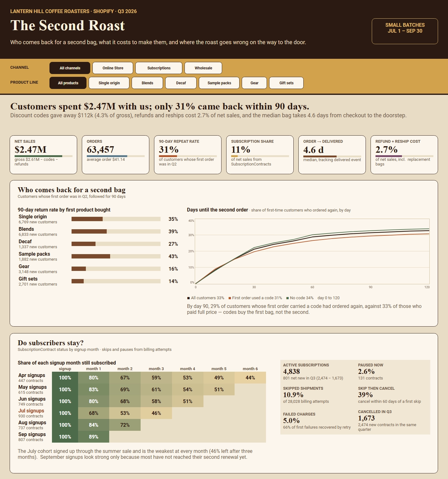Click the First order used a code legend swatch
Viewport: 448px width, 479px height.
coord(230,298)
